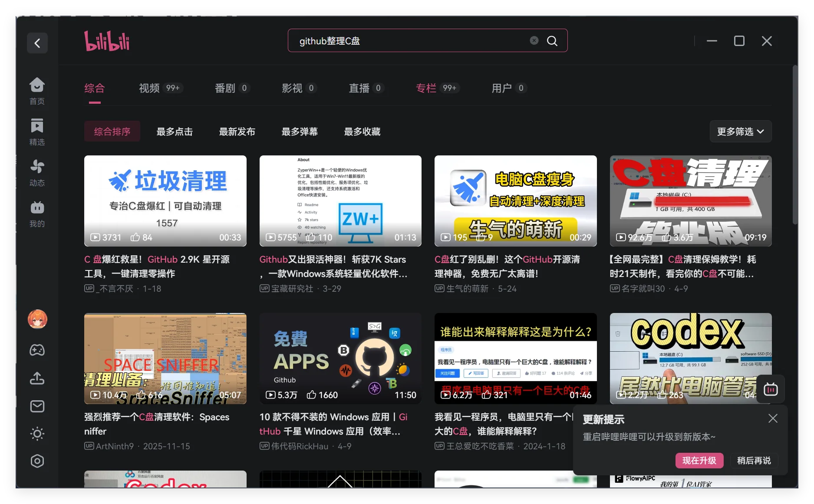Open title '【全网最完整】C盘清理保姆教学'

pos(683,267)
